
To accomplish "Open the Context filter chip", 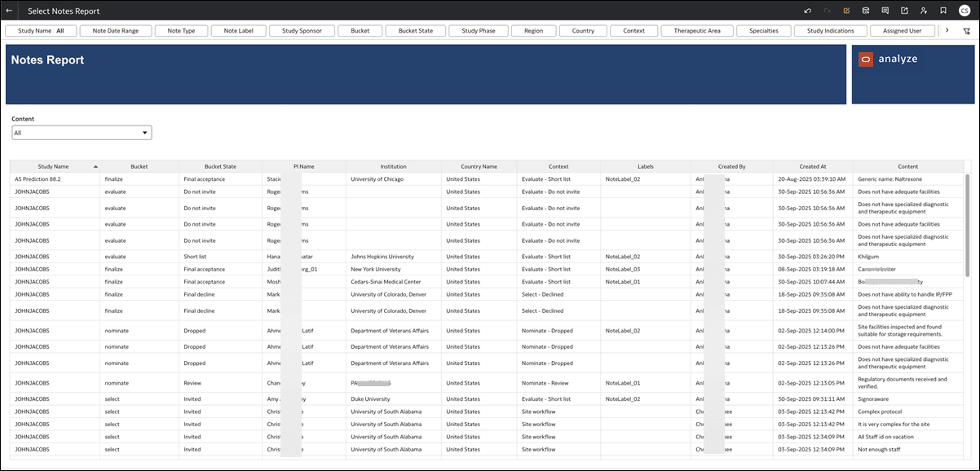I will (x=633, y=31).
